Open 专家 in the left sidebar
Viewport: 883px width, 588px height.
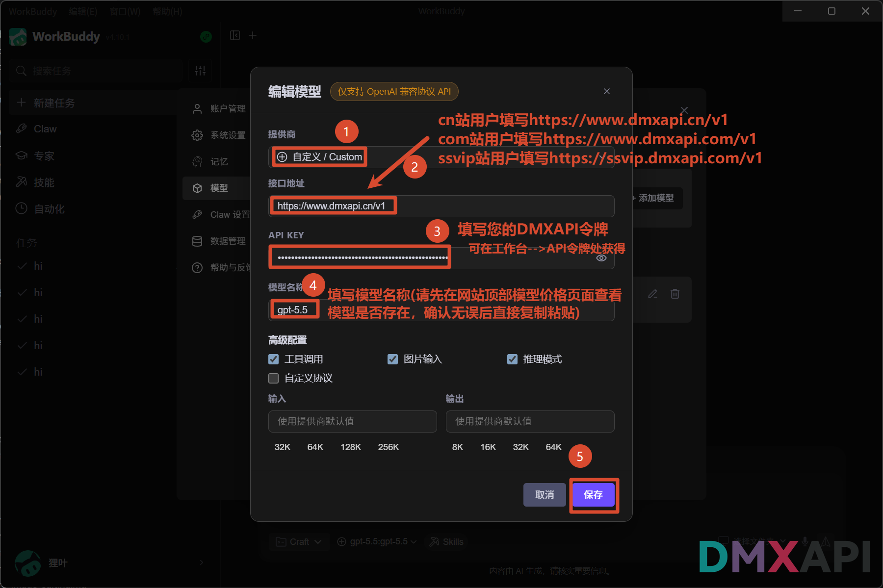pos(93,156)
